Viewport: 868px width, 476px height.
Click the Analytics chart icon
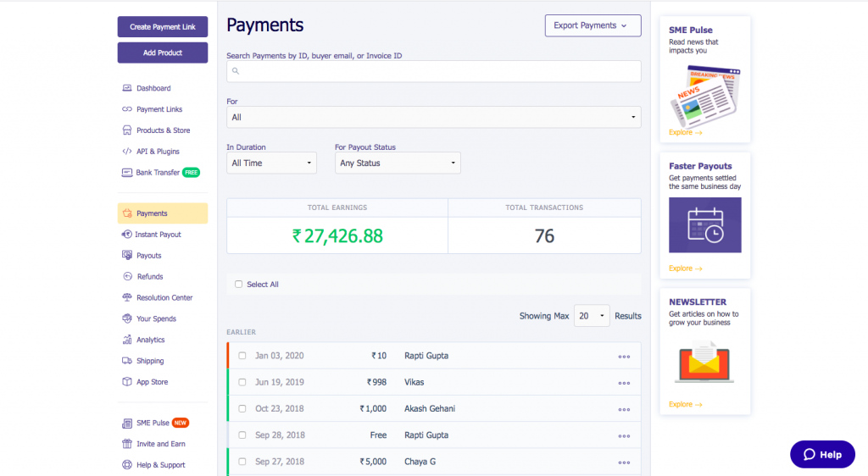tap(127, 340)
